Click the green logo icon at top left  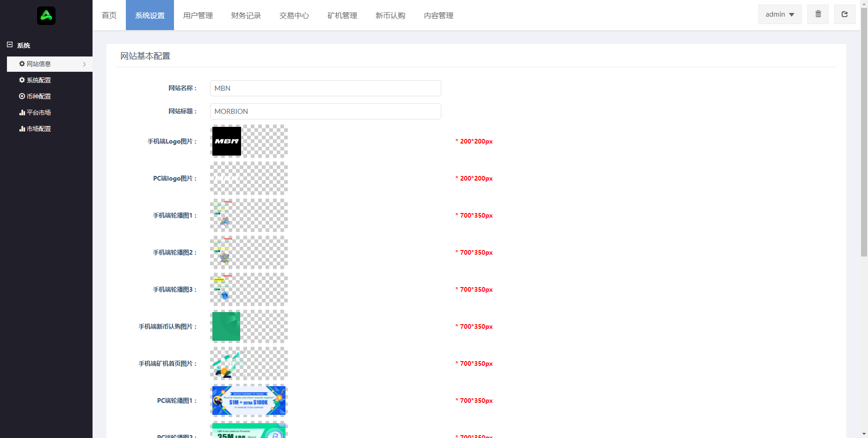tap(46, 15)
